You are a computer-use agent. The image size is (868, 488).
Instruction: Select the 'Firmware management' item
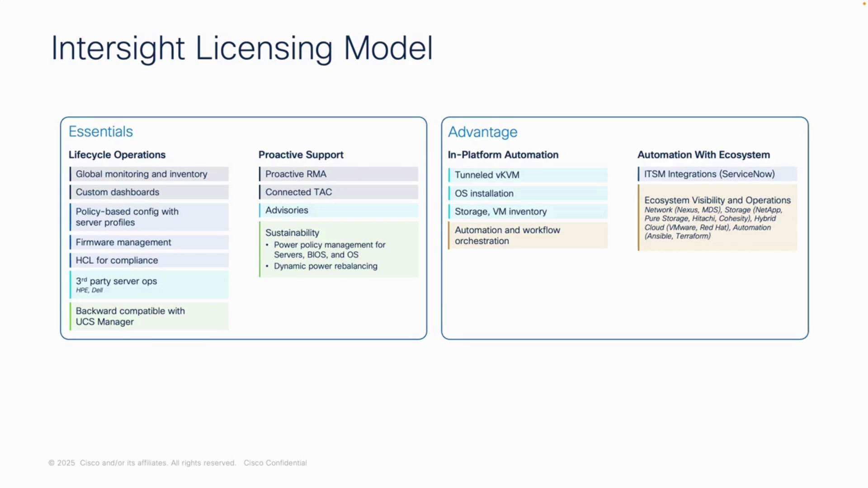tap(149, 242)
